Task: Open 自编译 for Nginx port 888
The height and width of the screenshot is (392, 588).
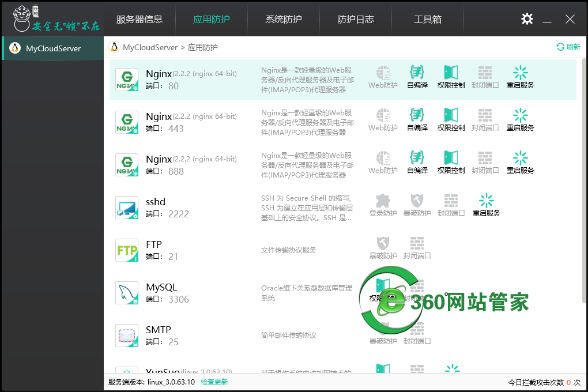Action: pos(417,163)
